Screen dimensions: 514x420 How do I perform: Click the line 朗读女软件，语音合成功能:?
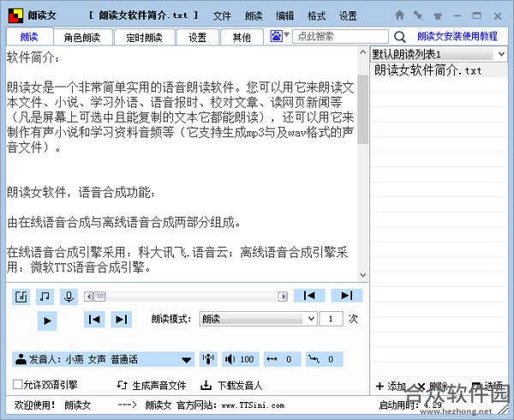(81, 192)
